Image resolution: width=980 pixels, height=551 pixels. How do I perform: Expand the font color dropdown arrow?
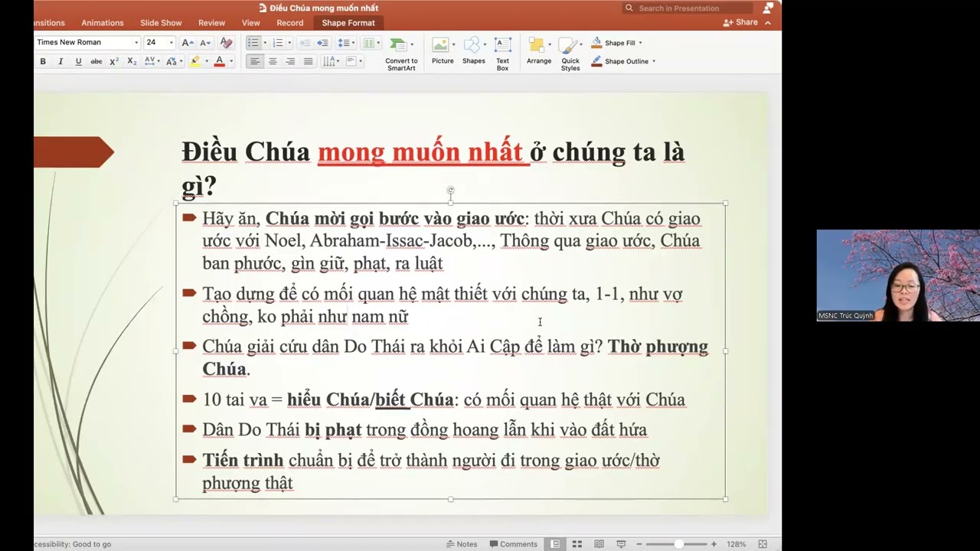(230, 61)
